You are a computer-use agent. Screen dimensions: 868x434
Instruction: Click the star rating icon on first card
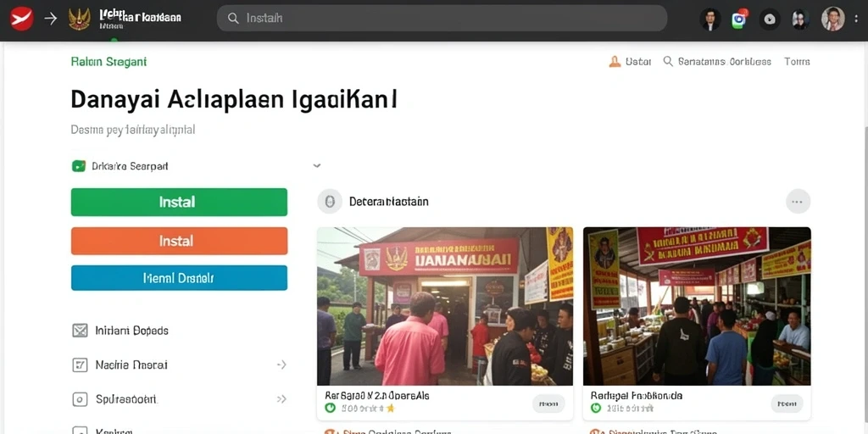(390, 409)
